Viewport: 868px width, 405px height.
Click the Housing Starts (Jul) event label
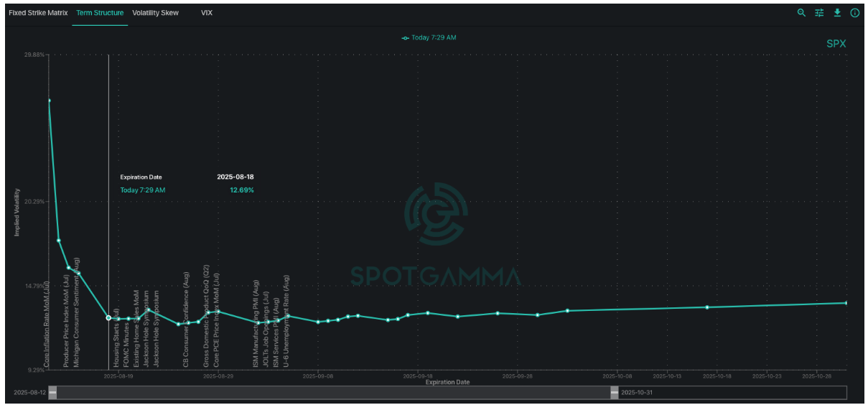(x=117, y=338)
